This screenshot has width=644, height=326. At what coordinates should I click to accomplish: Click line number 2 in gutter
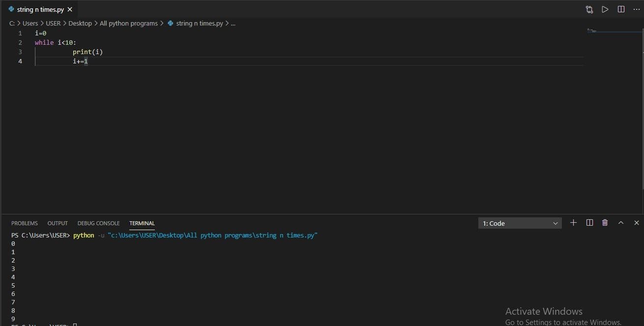(x=20, y=43)
